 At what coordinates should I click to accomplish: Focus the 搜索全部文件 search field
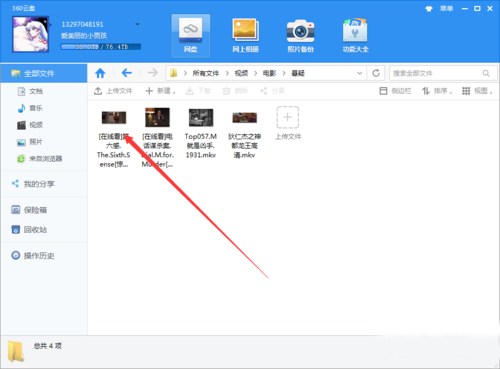443,73
